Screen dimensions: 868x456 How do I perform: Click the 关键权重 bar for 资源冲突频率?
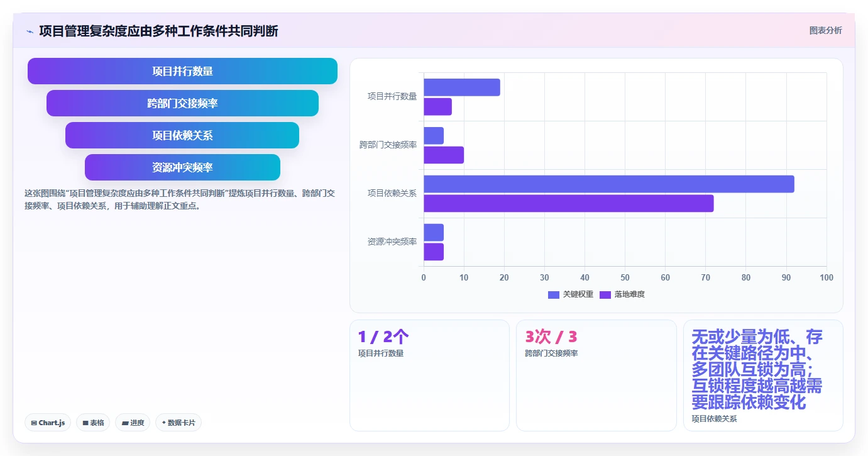pos(434,233)
